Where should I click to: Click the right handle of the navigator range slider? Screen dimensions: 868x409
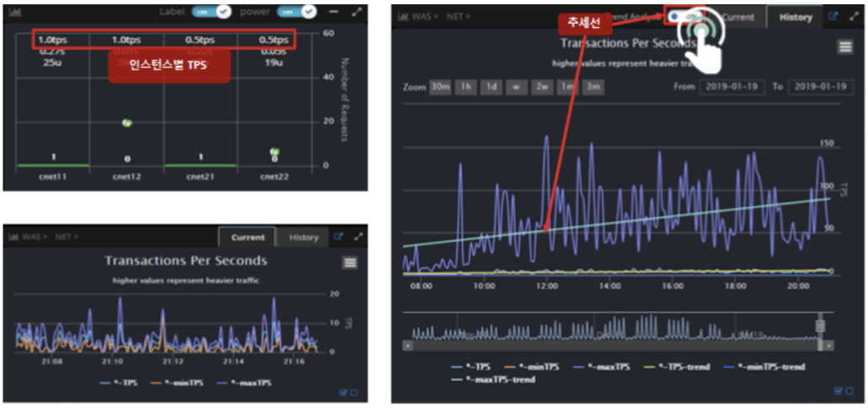point(819,326)
